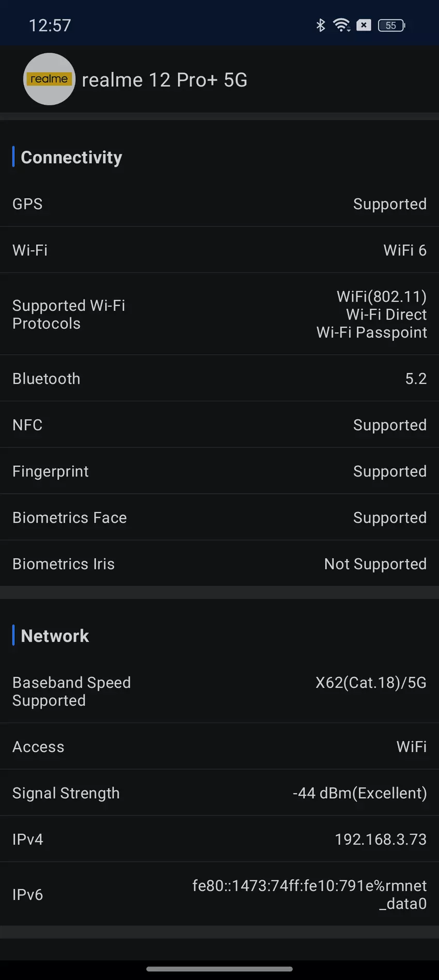The height and width of the screenshot is (980, 439).
Task: Tap the Signal Strength value
Action: pyautogui.click(x=359, y=793)
